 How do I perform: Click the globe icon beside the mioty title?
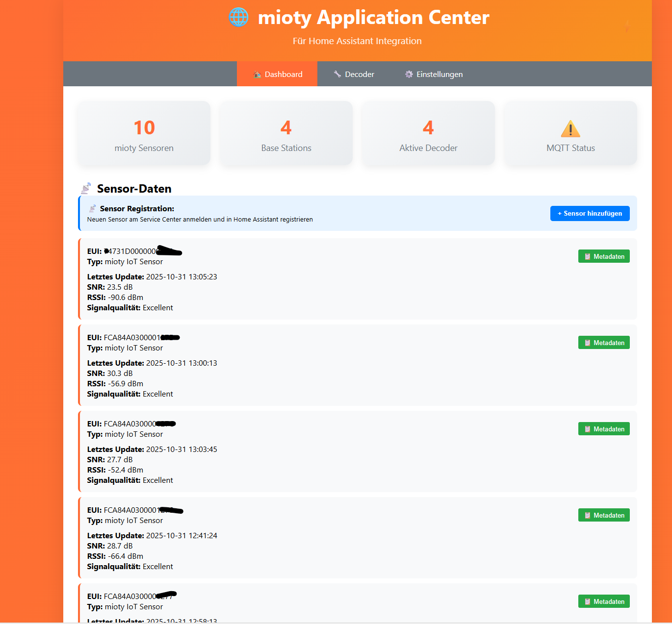coord(239,17)
